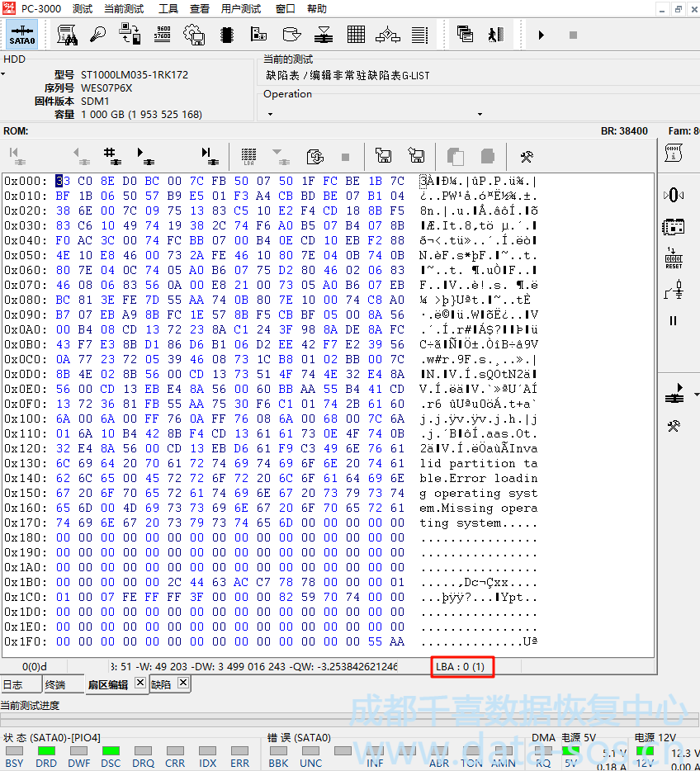Expand the Operation dropdown arrow

pyautogui.click(x=480, y=115)
